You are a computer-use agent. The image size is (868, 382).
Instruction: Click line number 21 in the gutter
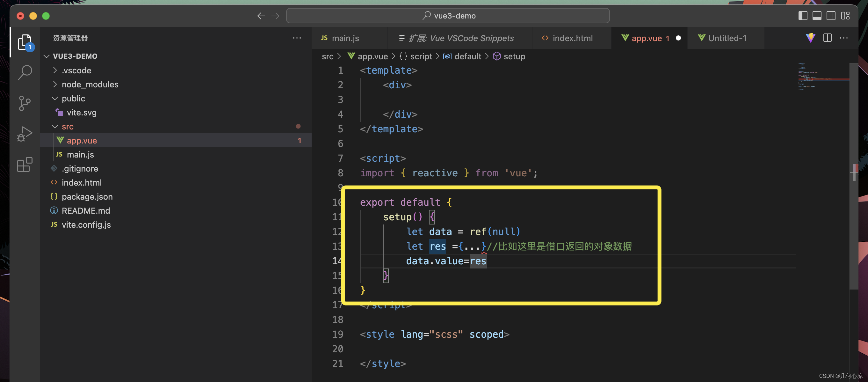tap(338, 364)
